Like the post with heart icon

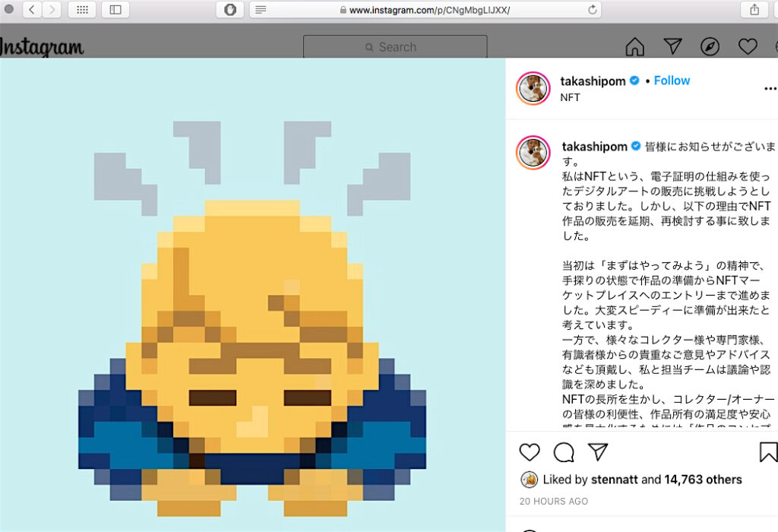(x=530, y=452)
